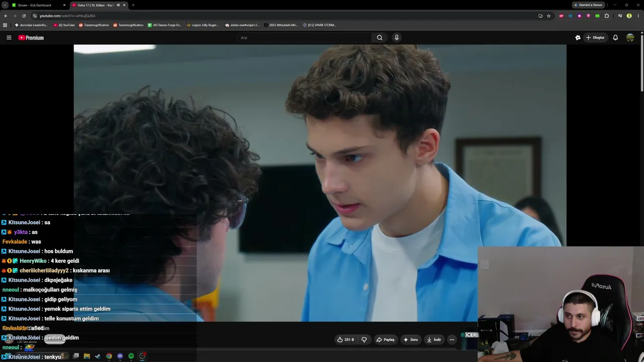This screenshot has width=644, height=362.
Task: Download the video with İndir
Action: click(434, 340)
